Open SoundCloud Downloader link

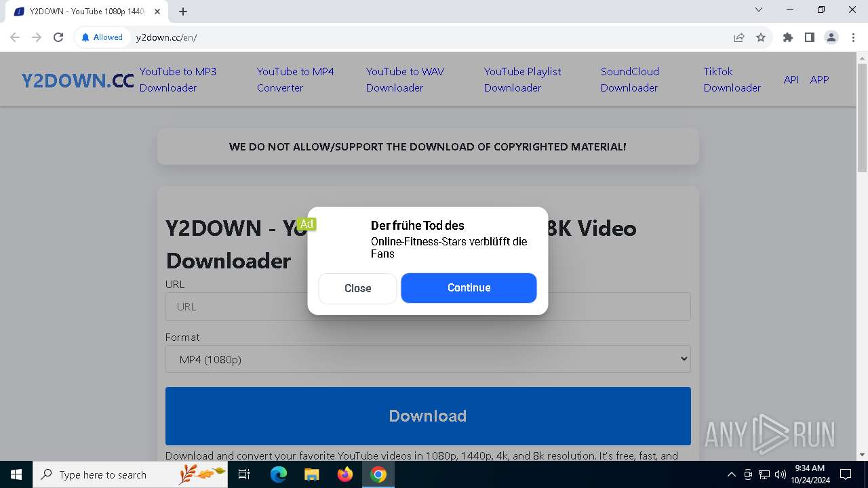click(629, 79)
